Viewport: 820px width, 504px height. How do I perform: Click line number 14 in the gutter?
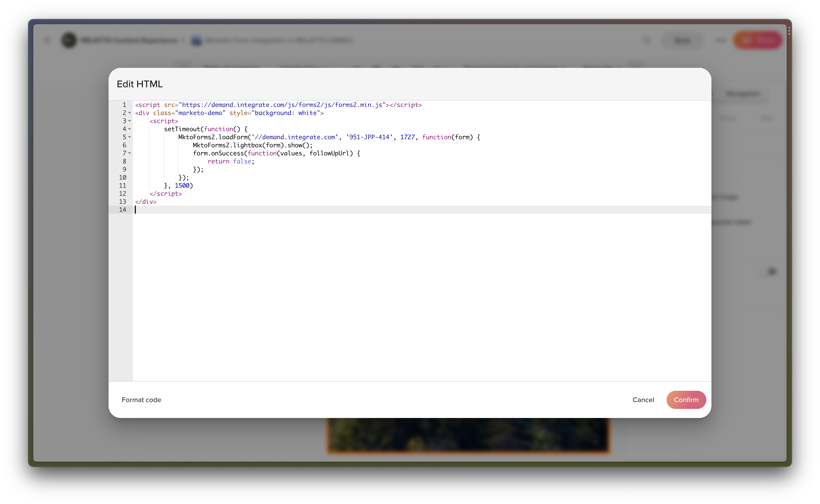(122, 210)
